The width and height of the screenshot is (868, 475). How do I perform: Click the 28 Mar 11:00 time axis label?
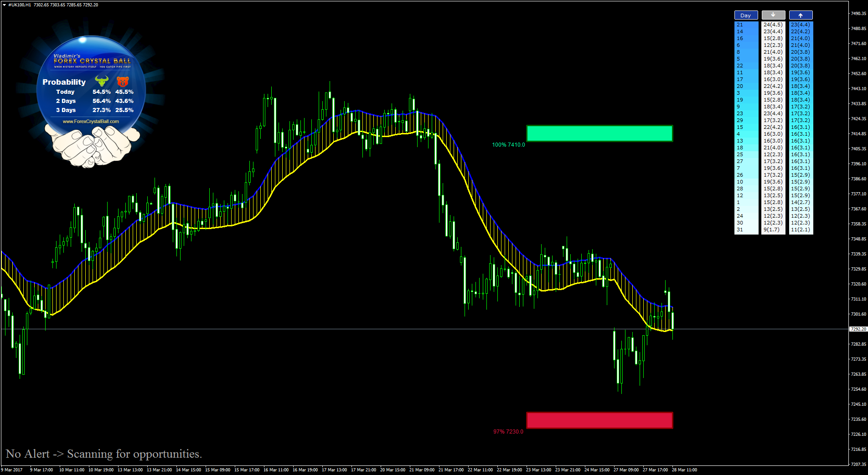[684, 470]
